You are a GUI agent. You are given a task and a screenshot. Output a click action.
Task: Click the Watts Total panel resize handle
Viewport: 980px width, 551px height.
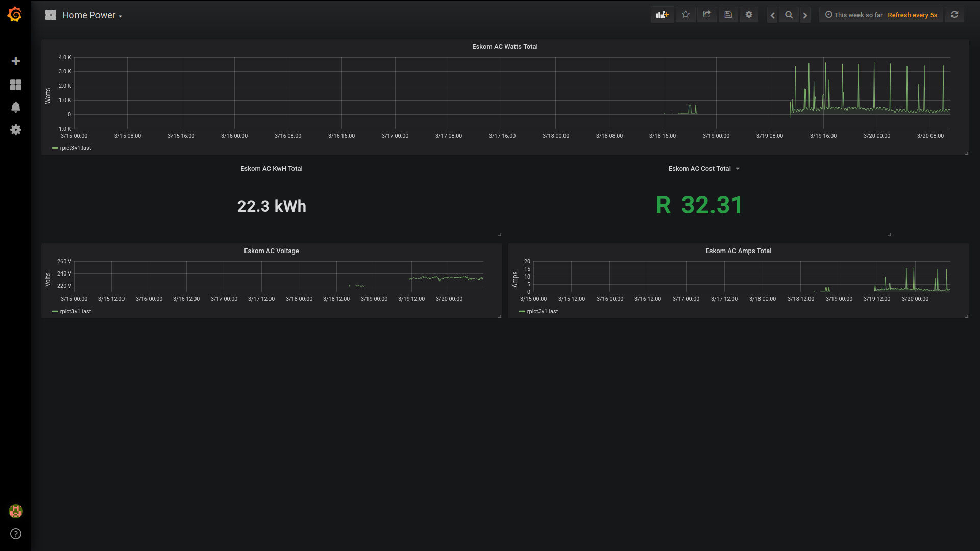tap(967, 153)
